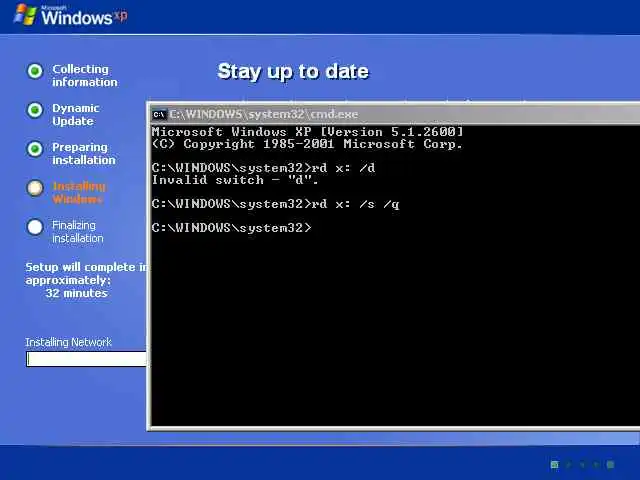Click the 'Finalizing installation' step label
Viewport: 640px width, 480px height.
coord(78,231)
